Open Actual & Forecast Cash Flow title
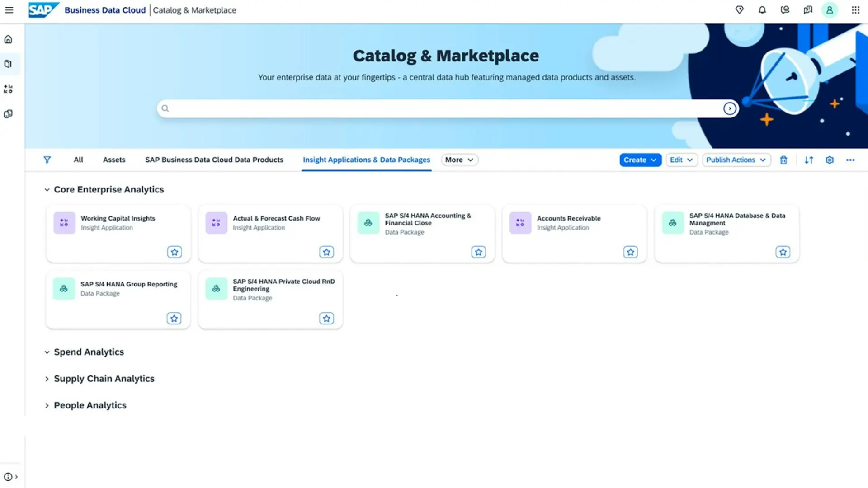This screenshot has height=488, width=868. coord(276,218)
